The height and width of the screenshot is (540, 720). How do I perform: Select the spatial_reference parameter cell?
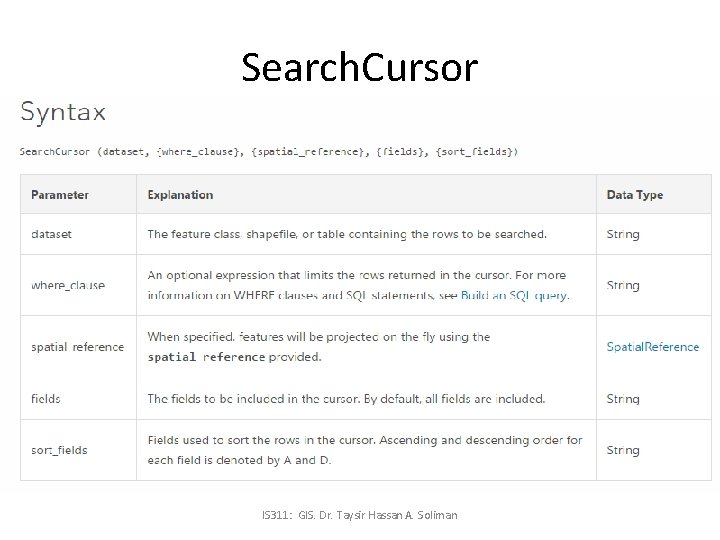[x=78, y=347]
